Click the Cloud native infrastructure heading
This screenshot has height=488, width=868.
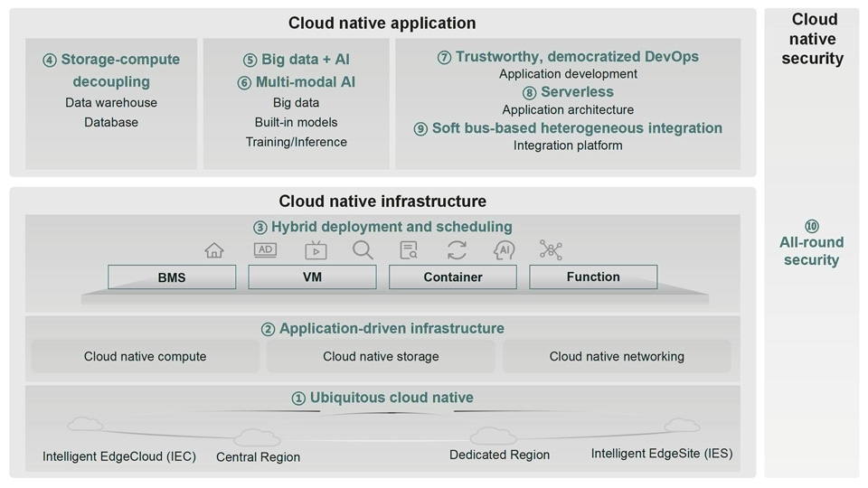coord(382,201)
